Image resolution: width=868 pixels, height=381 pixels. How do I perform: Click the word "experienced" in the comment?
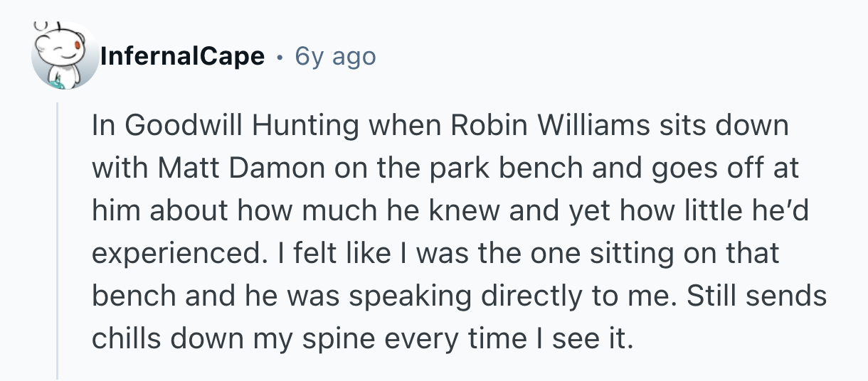pyautogui.click(x=181, y=254)
